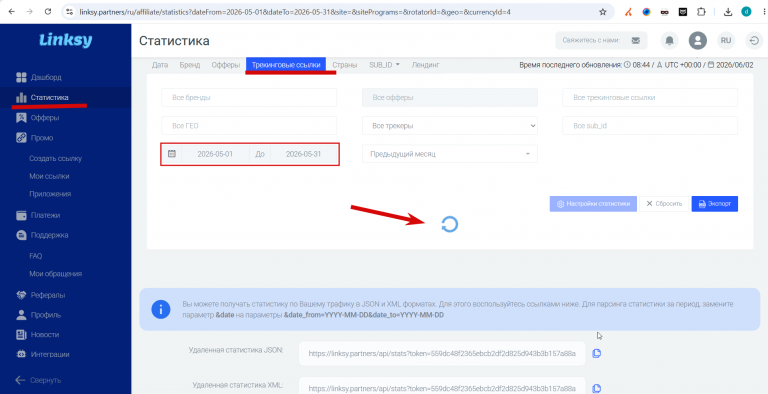This screenshot has height=394, width=768.
Task: Click the Новости newspaper icon
Action: coord(21,335)
